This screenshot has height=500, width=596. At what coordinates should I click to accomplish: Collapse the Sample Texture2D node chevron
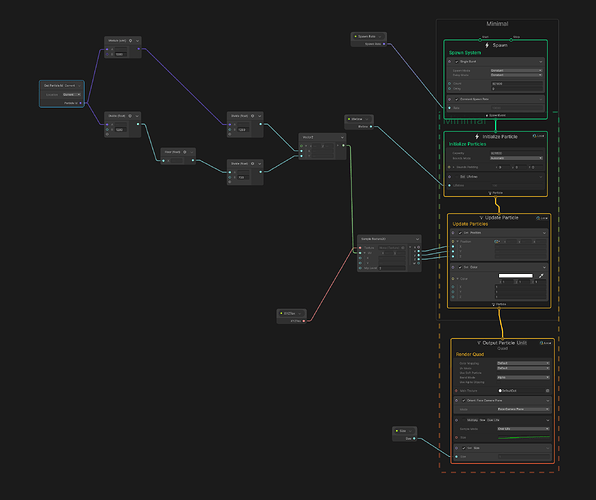pyautogui.click(x=417, y=239)
